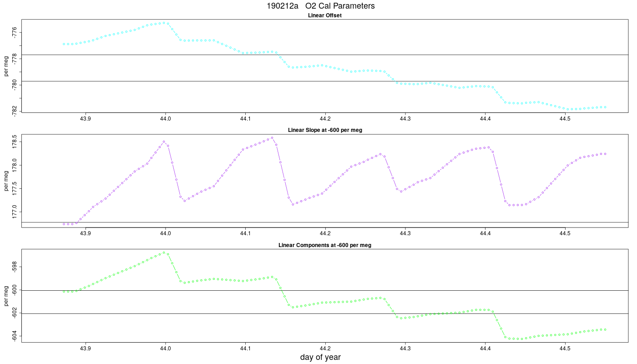This screenshot has width=637, height=364.
Task: Click the 44.5 x-tick label under the Linear Offset plot
Action: click(x=565, y=119)
